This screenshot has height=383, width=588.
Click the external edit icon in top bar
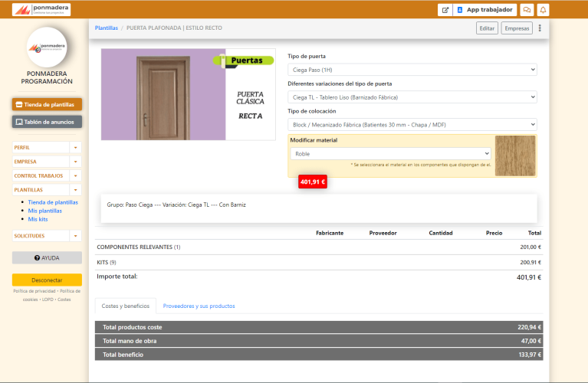[445, 10]
